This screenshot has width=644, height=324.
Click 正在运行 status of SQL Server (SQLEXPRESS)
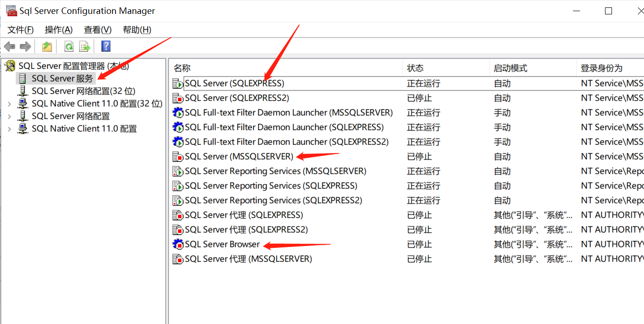click(424, 84)
